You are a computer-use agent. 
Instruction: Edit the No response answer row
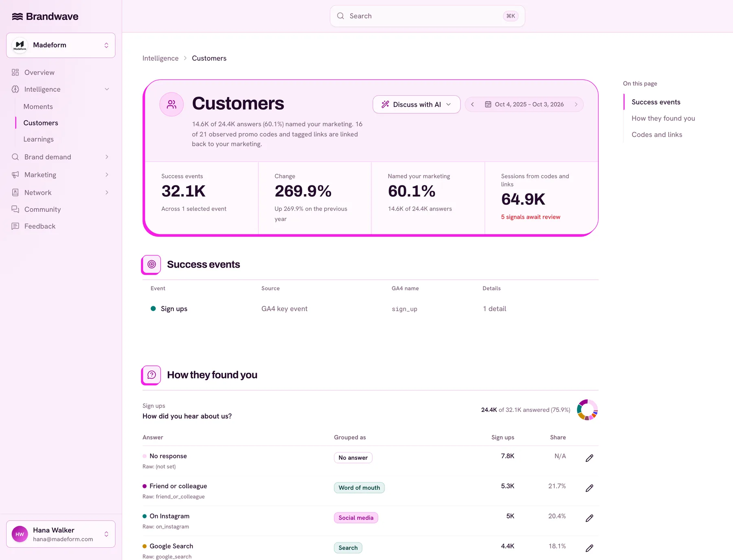coord(589,458)
